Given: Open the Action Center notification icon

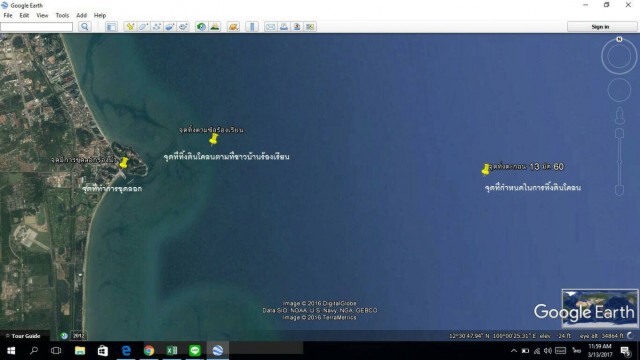Looking at the screenshot, I should [626, 351].
